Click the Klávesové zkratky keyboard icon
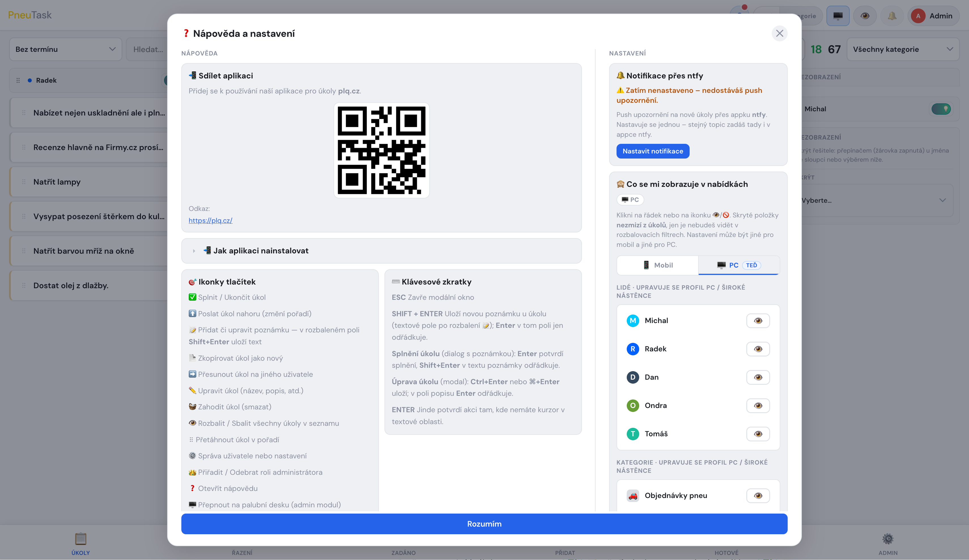969x560 pixels. point(396,282)
